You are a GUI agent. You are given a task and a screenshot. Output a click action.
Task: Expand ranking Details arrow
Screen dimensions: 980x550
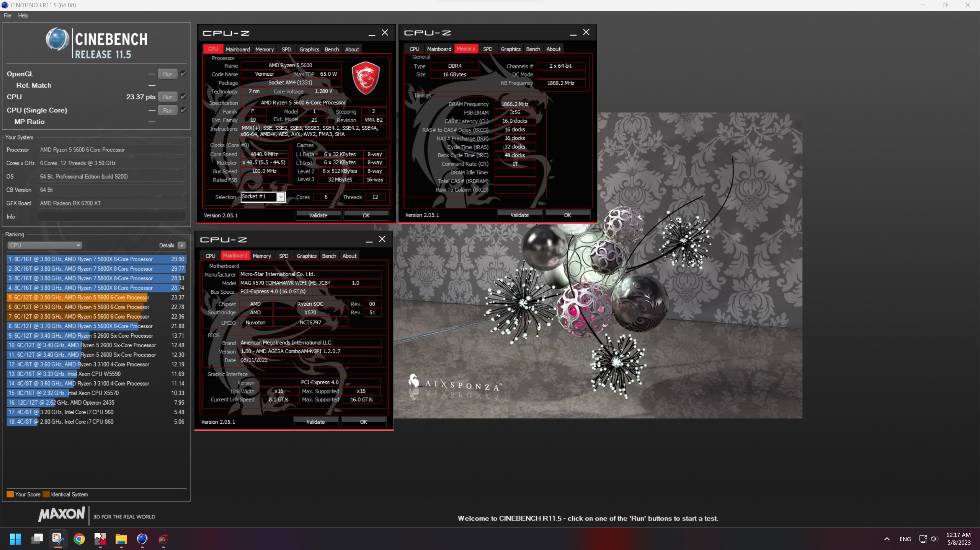pyautogui.click(x=182, y=245)
